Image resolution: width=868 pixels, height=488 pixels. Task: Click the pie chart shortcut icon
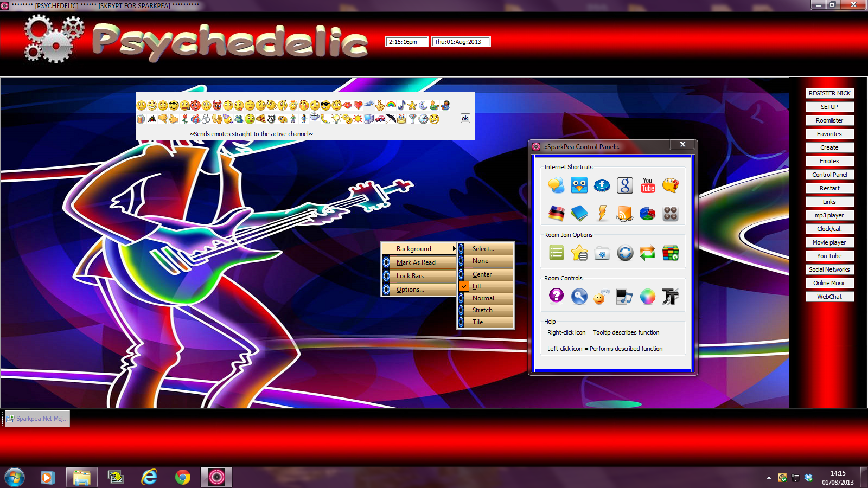click(x=648, y=213)
